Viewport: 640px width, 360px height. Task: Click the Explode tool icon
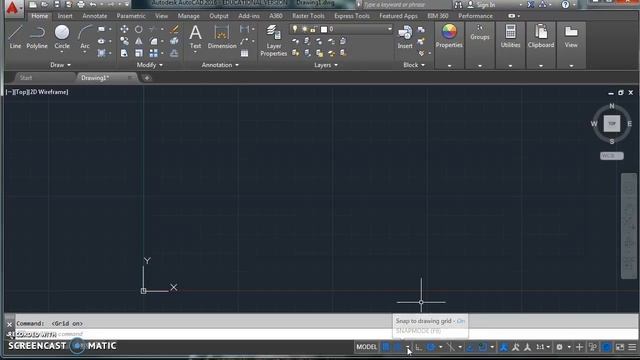point(174,41)
